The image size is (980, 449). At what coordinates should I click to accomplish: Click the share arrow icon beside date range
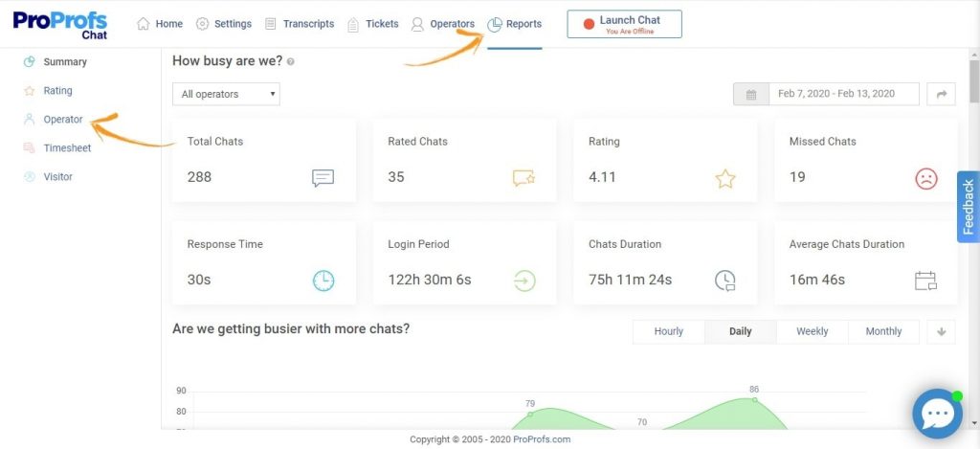(942, 94)
